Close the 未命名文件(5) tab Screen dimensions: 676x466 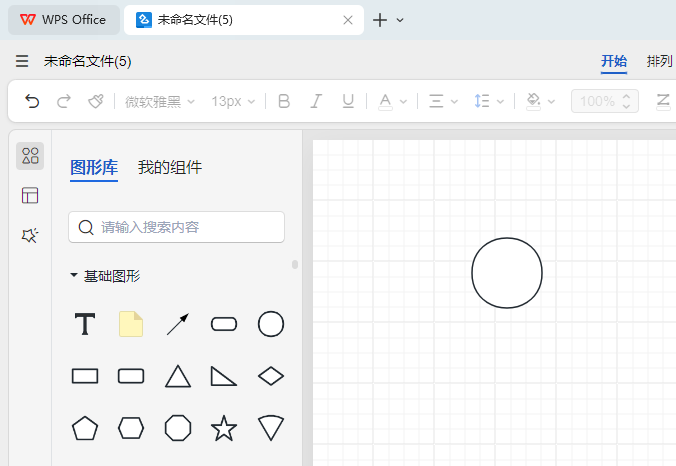pos(348,20)
